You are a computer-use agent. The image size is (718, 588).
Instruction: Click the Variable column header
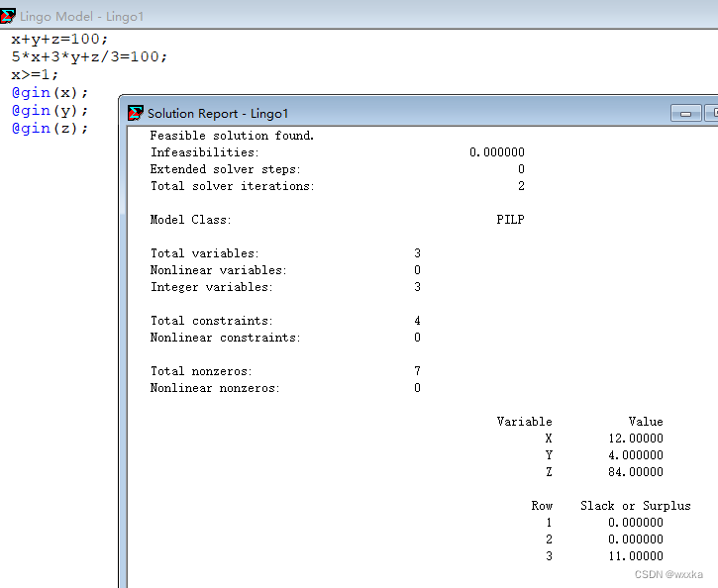(x=525, y=422)
